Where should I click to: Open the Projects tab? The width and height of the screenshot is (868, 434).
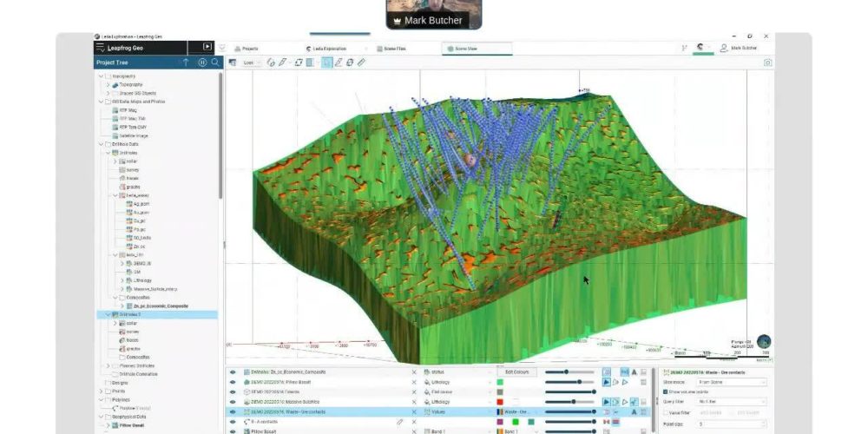coord(249,49)
